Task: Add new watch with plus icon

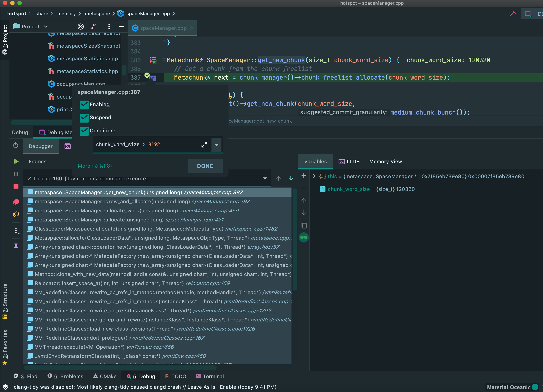Action: pos(304,176)
